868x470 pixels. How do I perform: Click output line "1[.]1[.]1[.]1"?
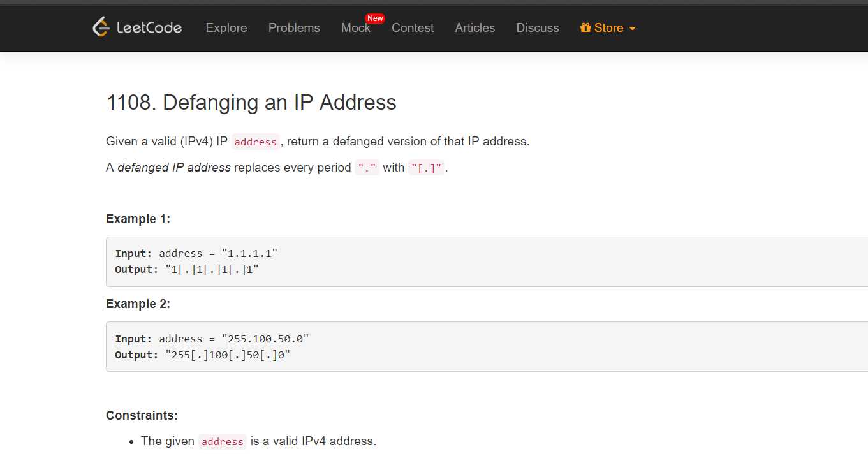click(187, 269)
